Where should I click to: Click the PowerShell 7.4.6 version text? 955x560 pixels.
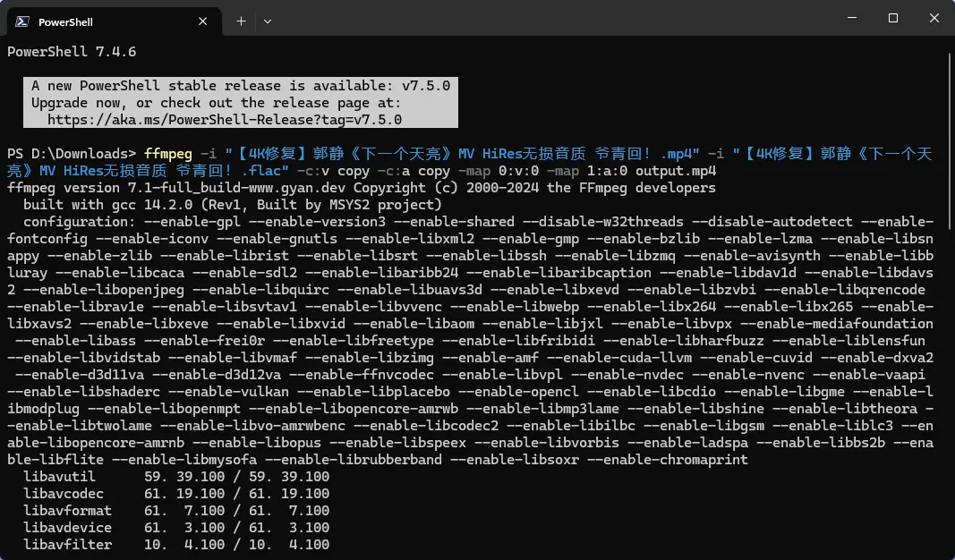point(72,52)
